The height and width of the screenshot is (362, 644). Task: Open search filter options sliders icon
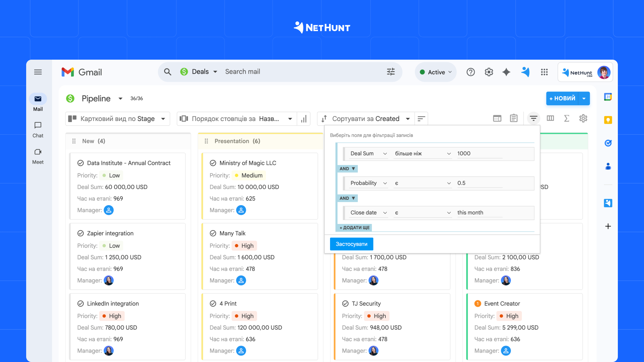391,72
